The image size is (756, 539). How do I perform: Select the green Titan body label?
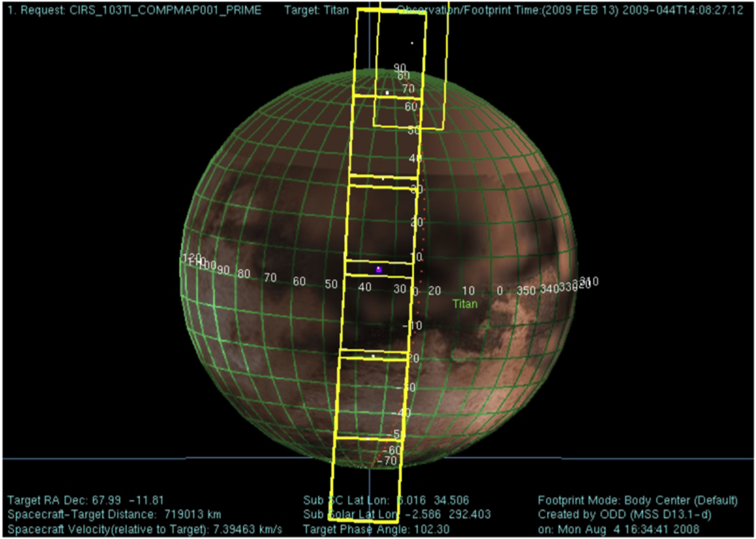464,304
